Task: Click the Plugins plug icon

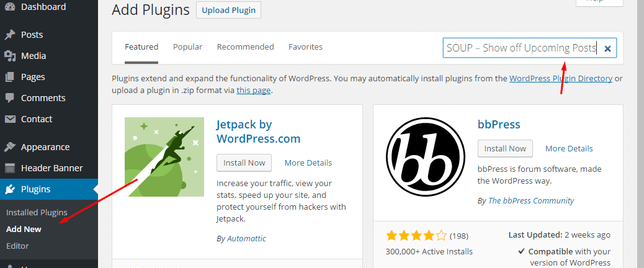Action: pyautogui.click(x=10, y=189)
